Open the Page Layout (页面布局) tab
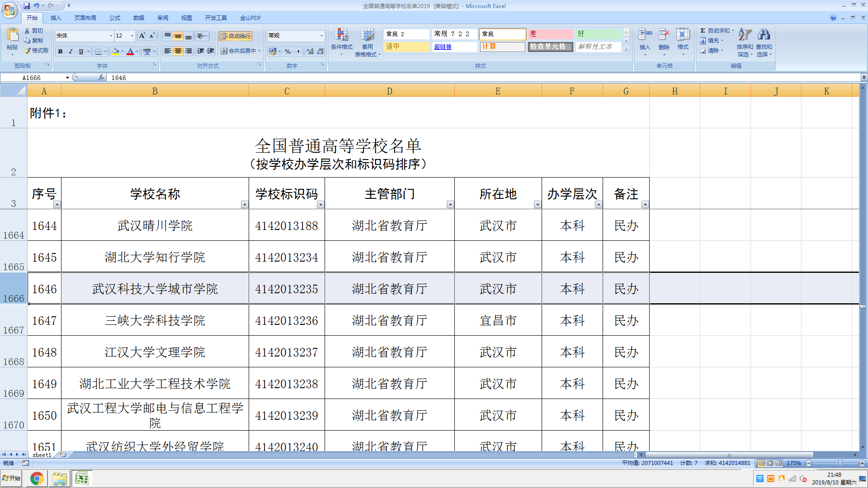This screenshot has height=488, width=868. coord(85,18)
